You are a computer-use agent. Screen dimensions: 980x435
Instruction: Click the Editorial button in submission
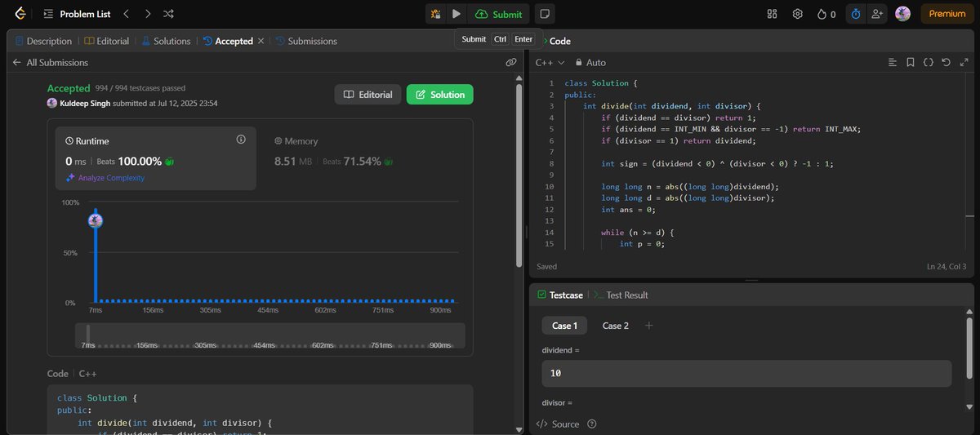[368, 95]
